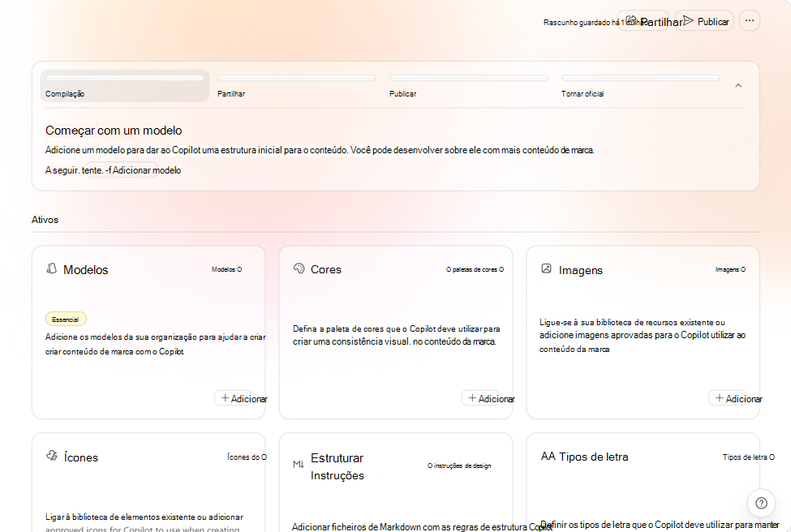Click the Partilhar share button

(643, 20)
